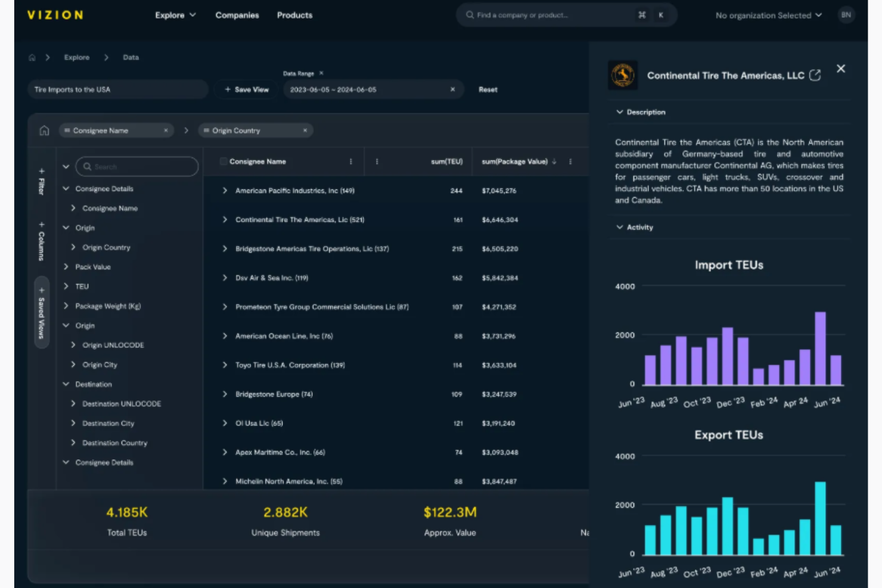Open the Data breadcrumb link

pos(131,58)
